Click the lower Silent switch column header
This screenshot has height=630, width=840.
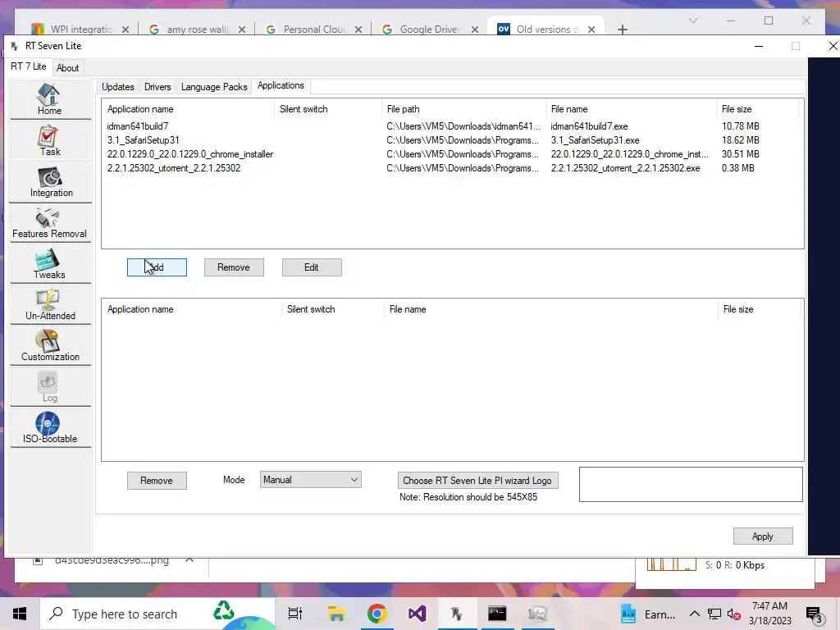[x=333, y=309]
